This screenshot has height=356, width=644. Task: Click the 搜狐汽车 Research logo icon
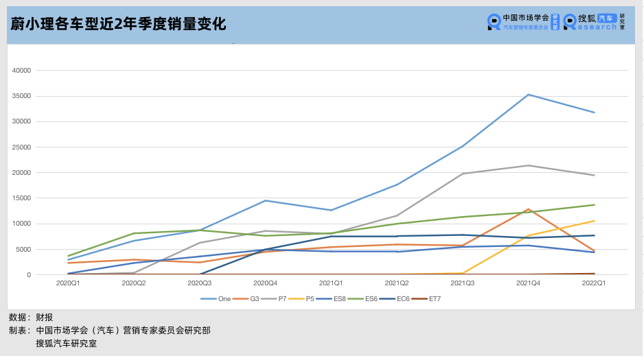tap(570, 22)
